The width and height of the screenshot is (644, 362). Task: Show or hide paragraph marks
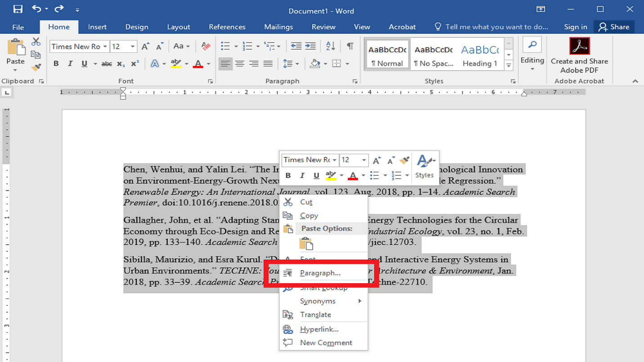point(350,46)
